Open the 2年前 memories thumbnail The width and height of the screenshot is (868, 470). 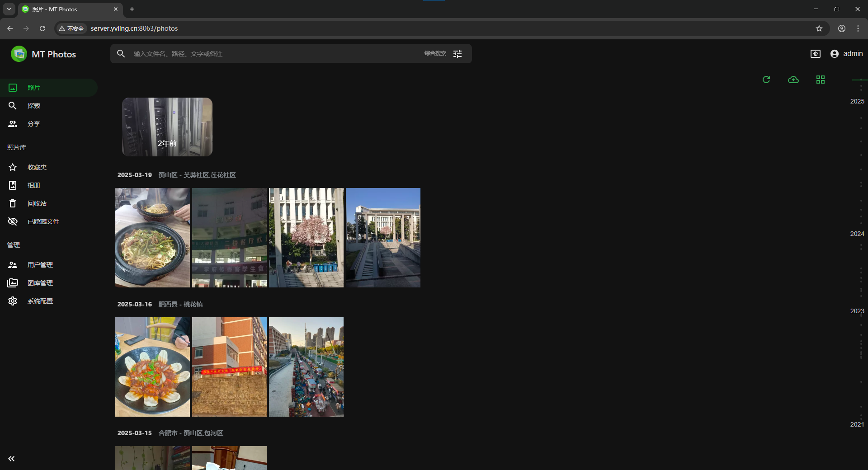point(167,127)
